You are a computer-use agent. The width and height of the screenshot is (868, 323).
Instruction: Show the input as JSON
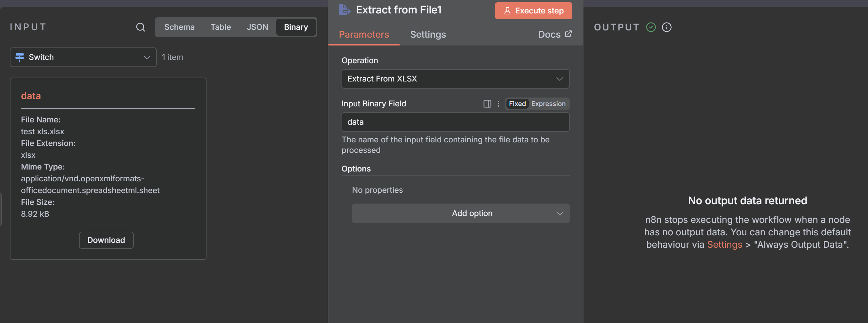tap(257, 27)
